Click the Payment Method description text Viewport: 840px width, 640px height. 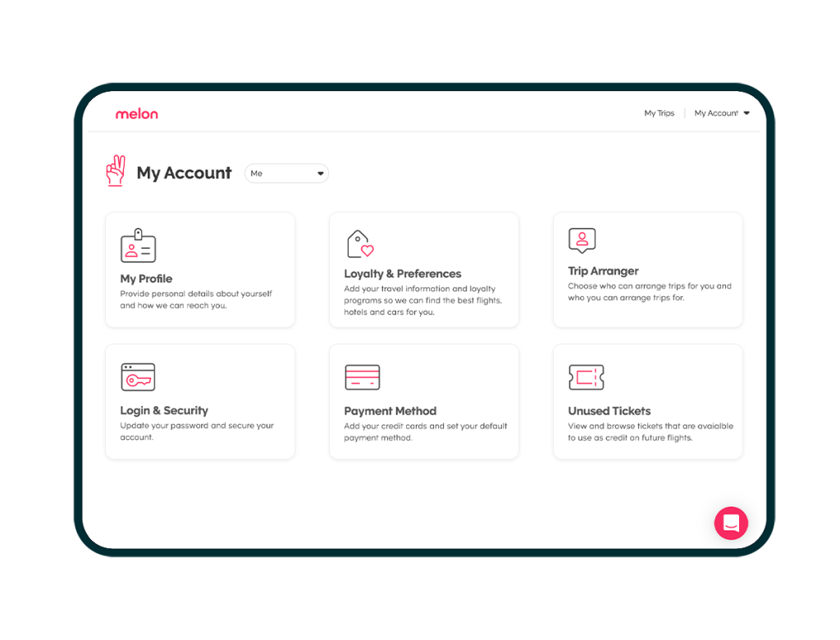426,432
